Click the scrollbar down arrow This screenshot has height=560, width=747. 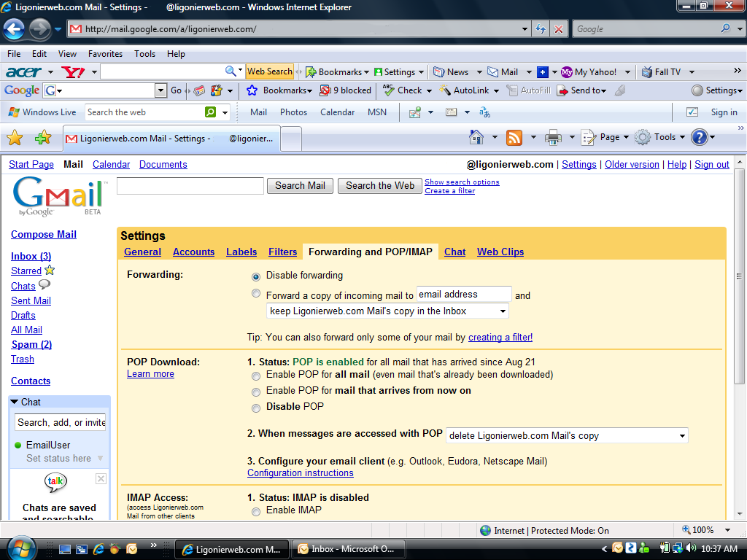tap(740, 514)
